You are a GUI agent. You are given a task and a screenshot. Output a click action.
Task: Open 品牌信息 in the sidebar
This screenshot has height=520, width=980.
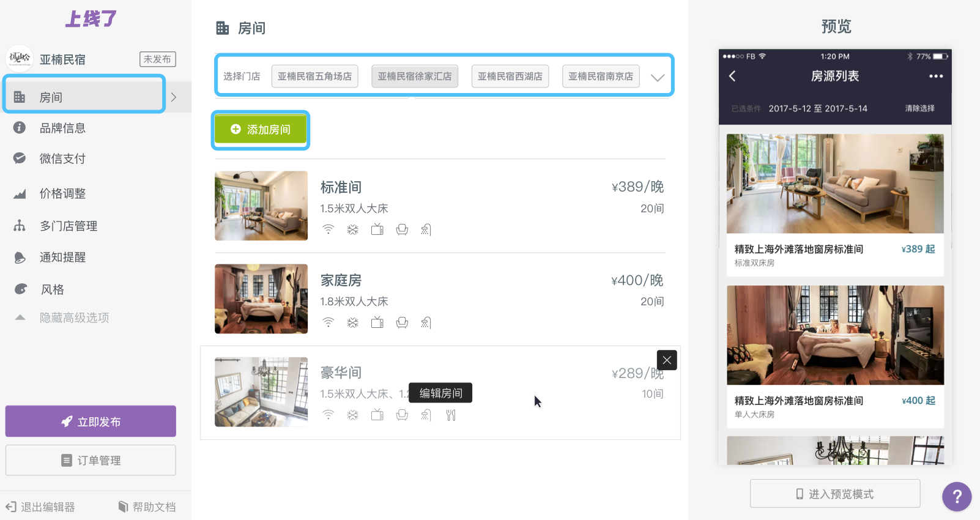(x=62, y=128)
